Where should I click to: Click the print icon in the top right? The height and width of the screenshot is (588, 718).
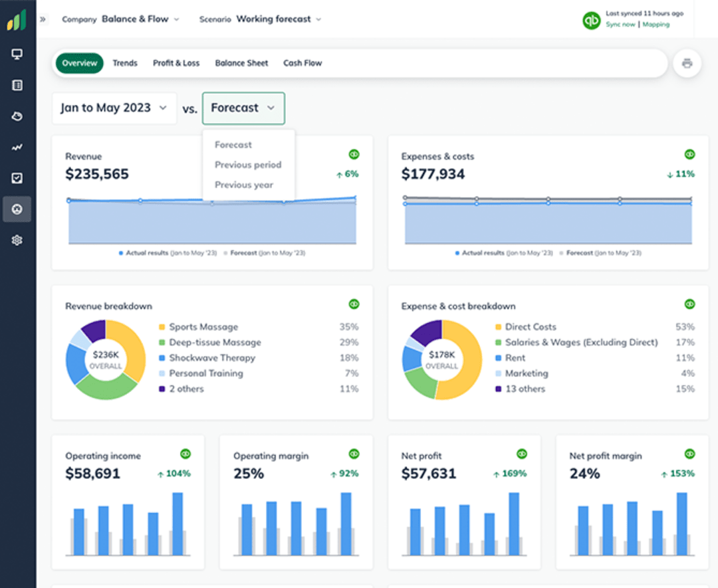tap(687, 62)
